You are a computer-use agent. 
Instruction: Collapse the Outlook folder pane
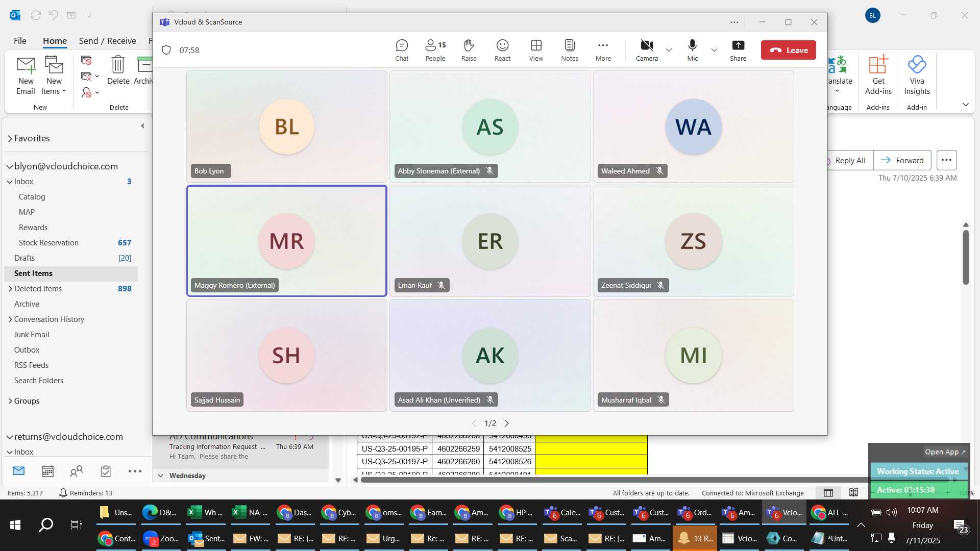click(x=142, y=126)
